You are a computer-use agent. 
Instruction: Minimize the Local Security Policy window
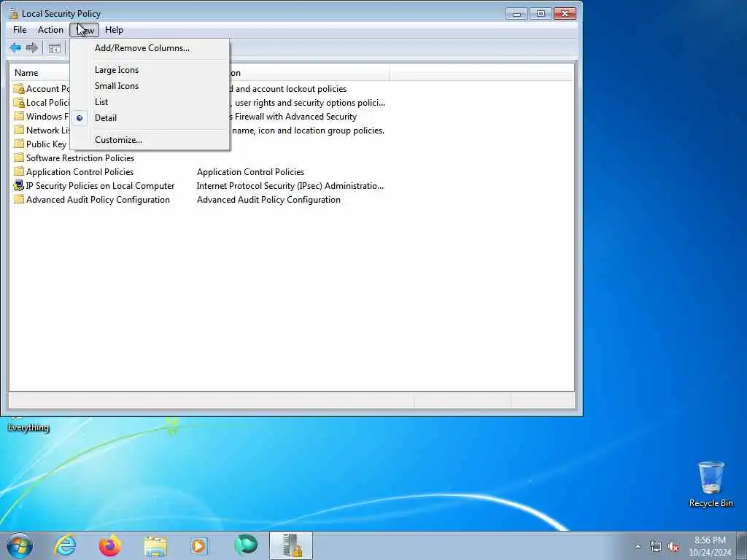(x=516, y=14)
